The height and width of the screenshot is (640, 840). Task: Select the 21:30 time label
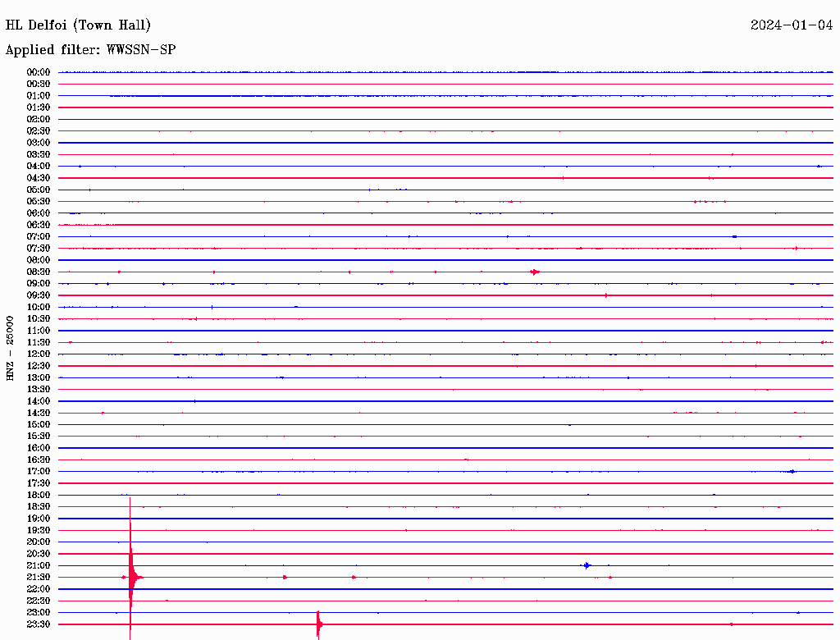tap(39, 578)
